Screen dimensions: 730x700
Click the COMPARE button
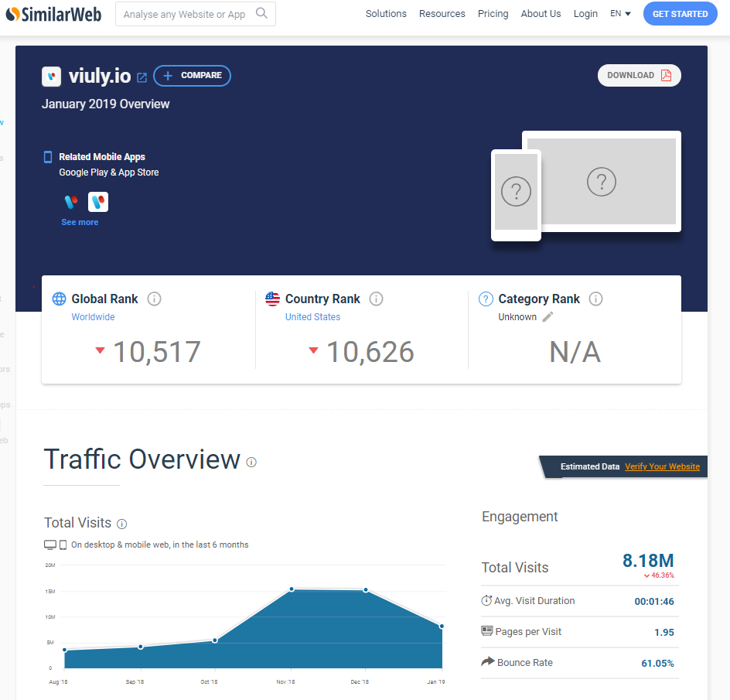click(x=192, y=76)
